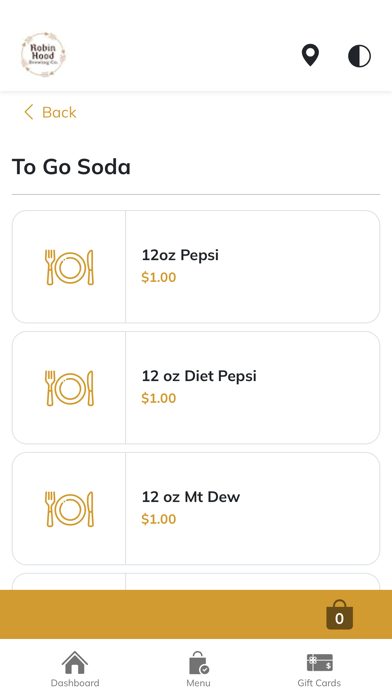392x696 pixels.
Task: Open the Gift Cards tab
Action: point(319,669)
